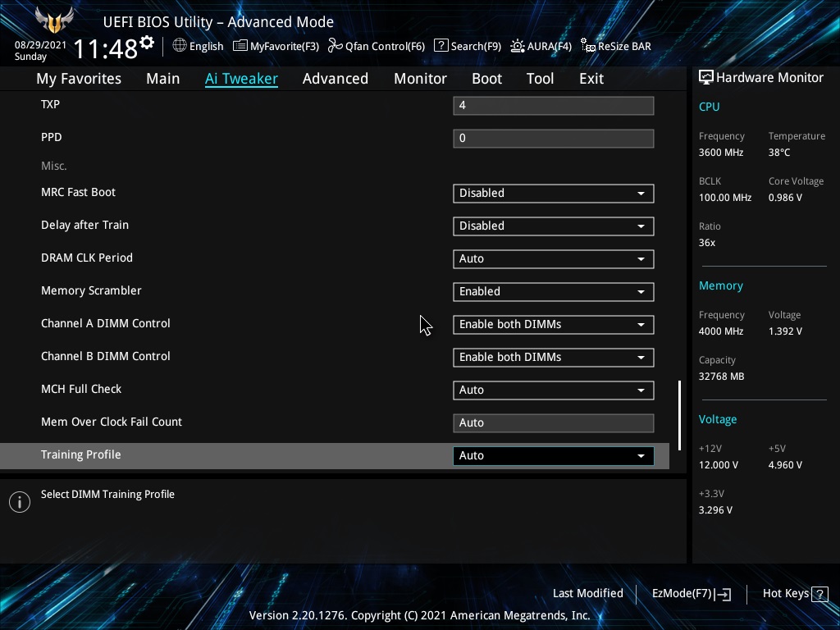Switch to EzMode(F7)
This screenshot has height=630, width=840.
691,594
